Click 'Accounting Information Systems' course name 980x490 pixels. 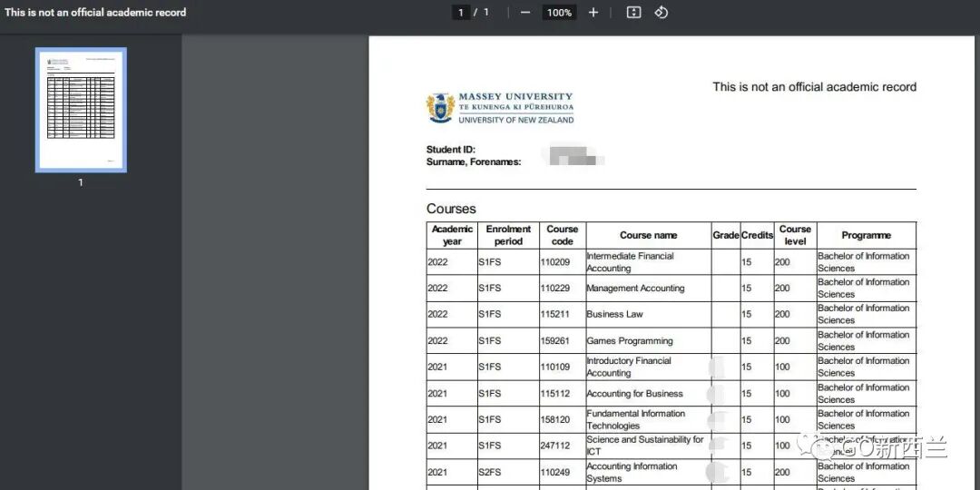[x=632, y=472]
